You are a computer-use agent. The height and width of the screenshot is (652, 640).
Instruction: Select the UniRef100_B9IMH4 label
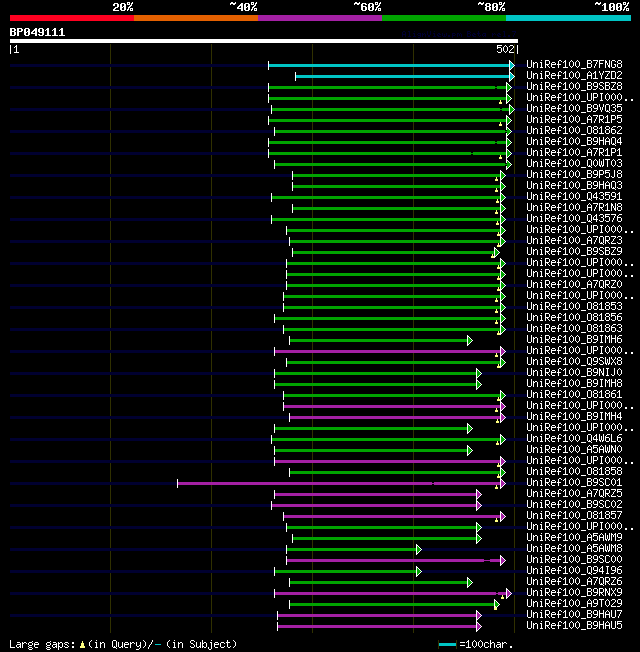(x=574, y=416)
